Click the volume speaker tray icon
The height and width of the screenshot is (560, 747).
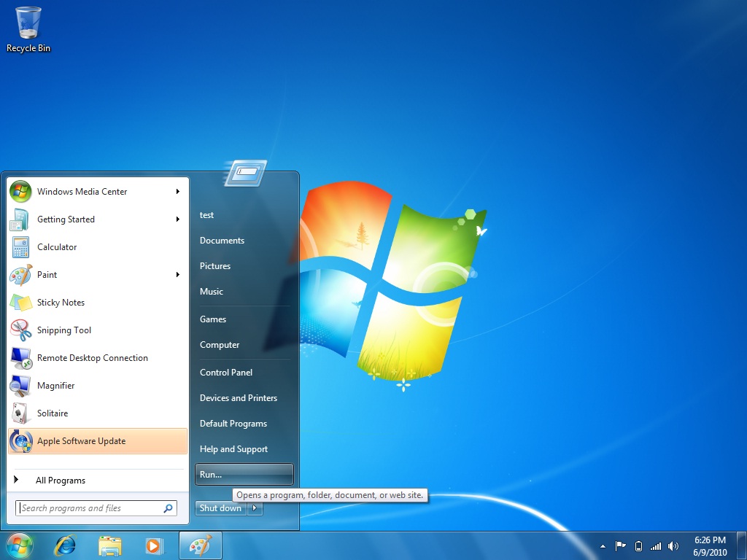[673, 546]
